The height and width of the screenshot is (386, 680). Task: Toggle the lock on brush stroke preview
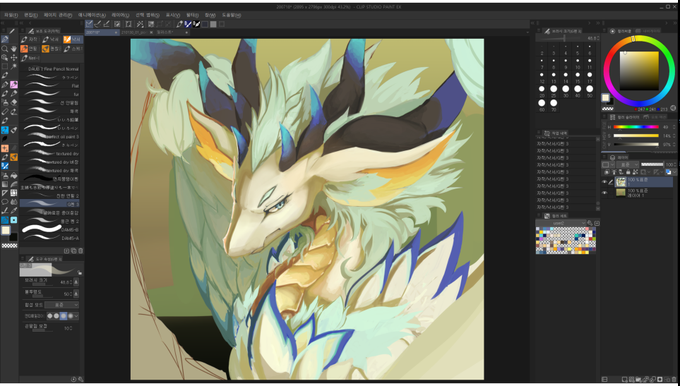[79, 272]
